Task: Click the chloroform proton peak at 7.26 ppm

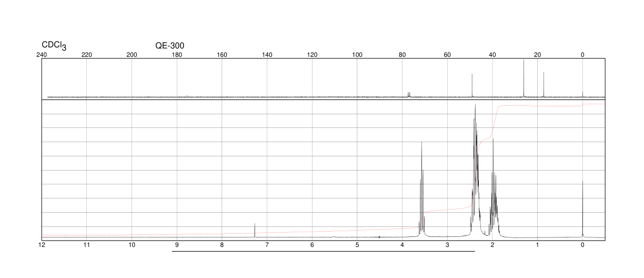Action: 255,230
